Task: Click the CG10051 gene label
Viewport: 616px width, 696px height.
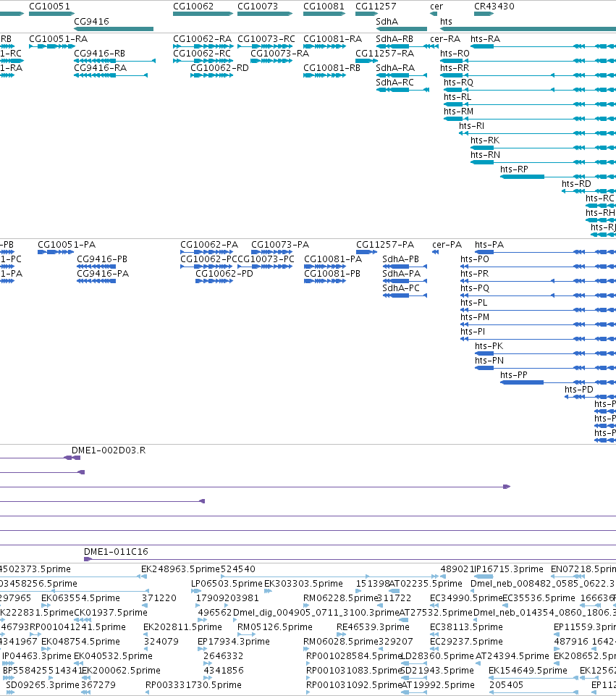Action: tap(49, 7)
